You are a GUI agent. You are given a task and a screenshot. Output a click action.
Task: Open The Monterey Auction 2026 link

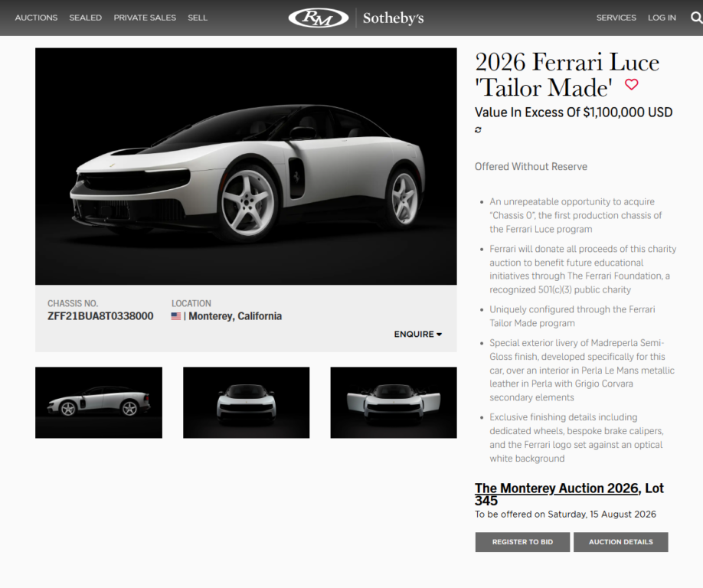(557, 488)
